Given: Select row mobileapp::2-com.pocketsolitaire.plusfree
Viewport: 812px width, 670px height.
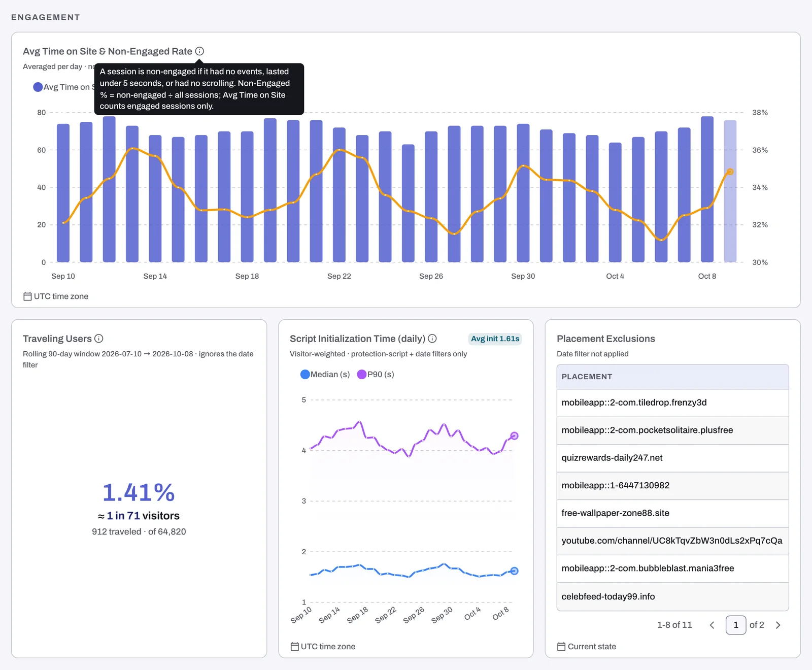Looking at the screenshot, I should pyautogui.click(x=672, y=430).
